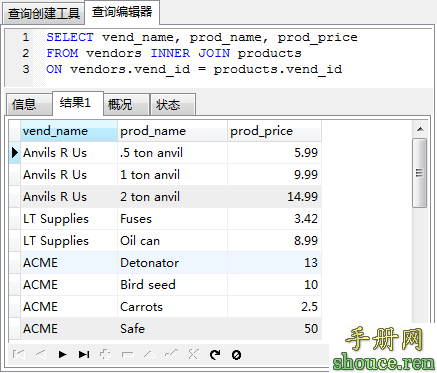This screenshot has width=437, height=373.
Task: Select vendor cell in Oil can row
Action: point(69,241)
